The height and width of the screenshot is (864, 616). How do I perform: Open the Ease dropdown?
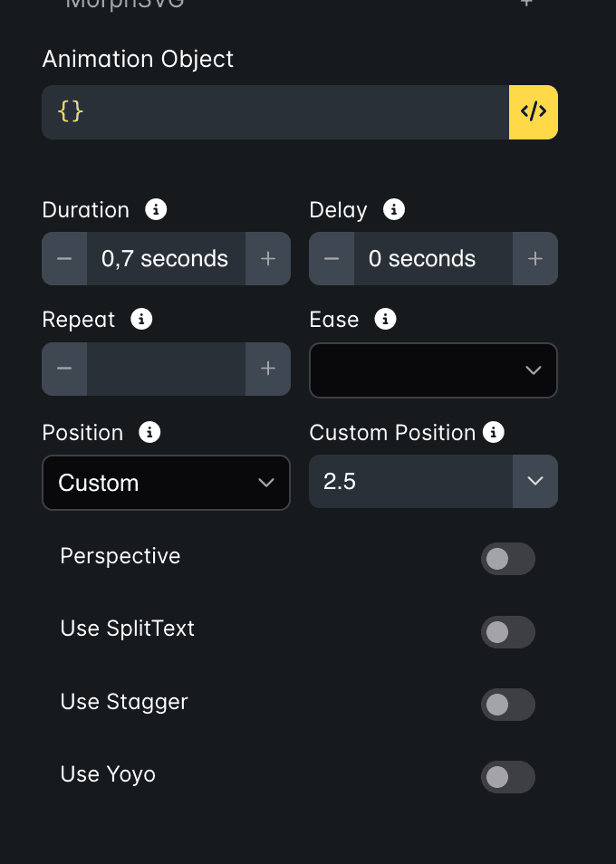tap(433, 370)
